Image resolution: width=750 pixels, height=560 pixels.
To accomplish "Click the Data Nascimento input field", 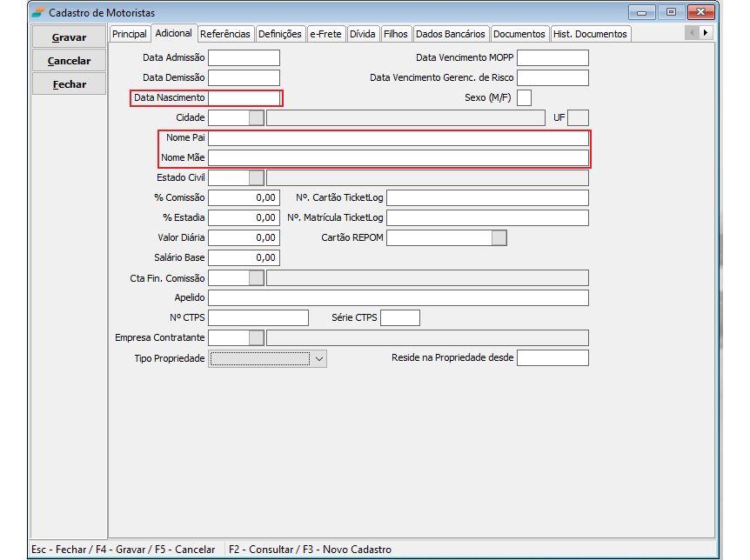I will click(x=244, y=98).
